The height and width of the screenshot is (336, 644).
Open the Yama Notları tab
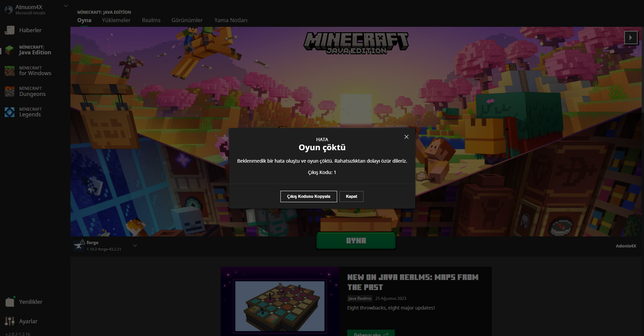click(231, 20)
